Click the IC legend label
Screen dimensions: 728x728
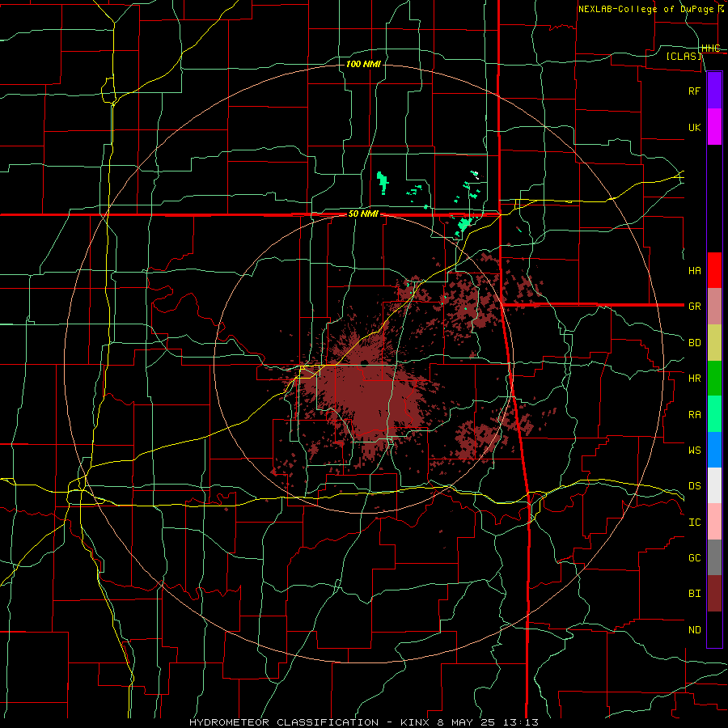[x=694, y=522]
